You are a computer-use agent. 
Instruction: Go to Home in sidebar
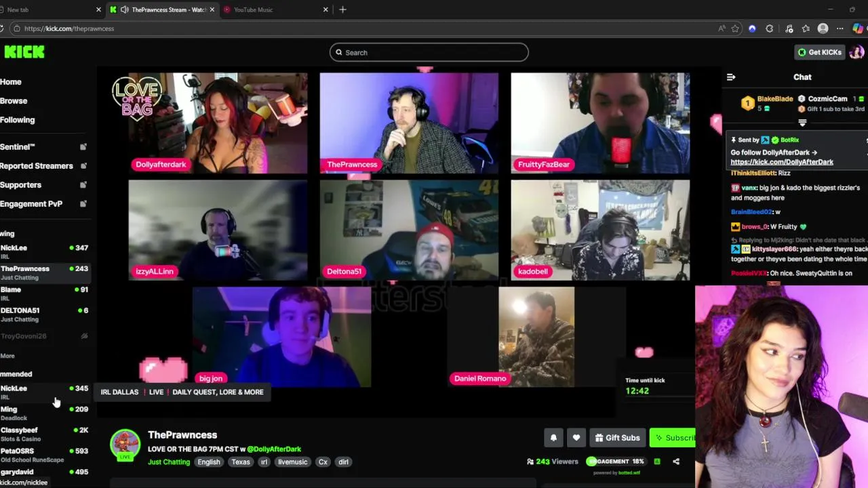11,82
